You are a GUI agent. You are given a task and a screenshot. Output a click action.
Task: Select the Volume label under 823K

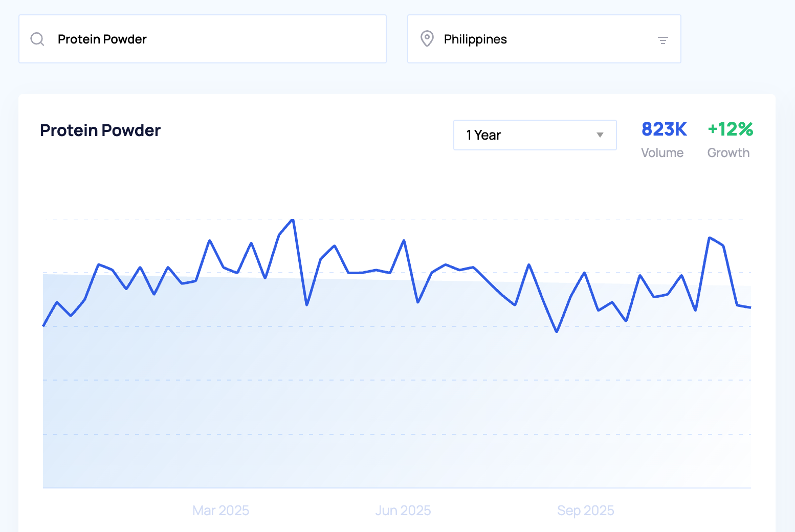[x=662, y=153]
